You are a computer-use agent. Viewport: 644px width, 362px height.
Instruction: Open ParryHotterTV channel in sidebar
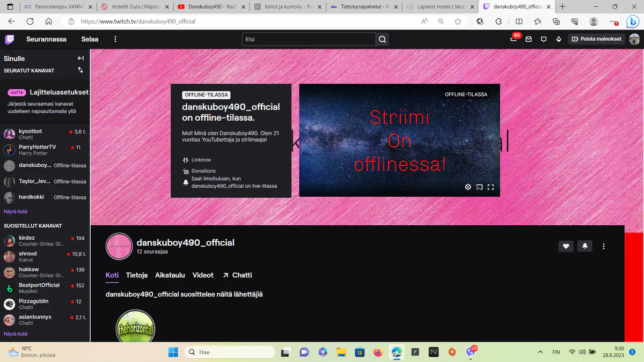click(x=45, y=150)
